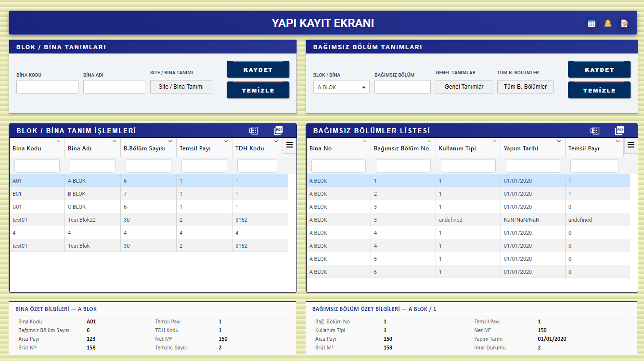Focus the Bina Adı column filter box
Image resolution: width=644 pixels, height=361 pixels.
(92, 166)
